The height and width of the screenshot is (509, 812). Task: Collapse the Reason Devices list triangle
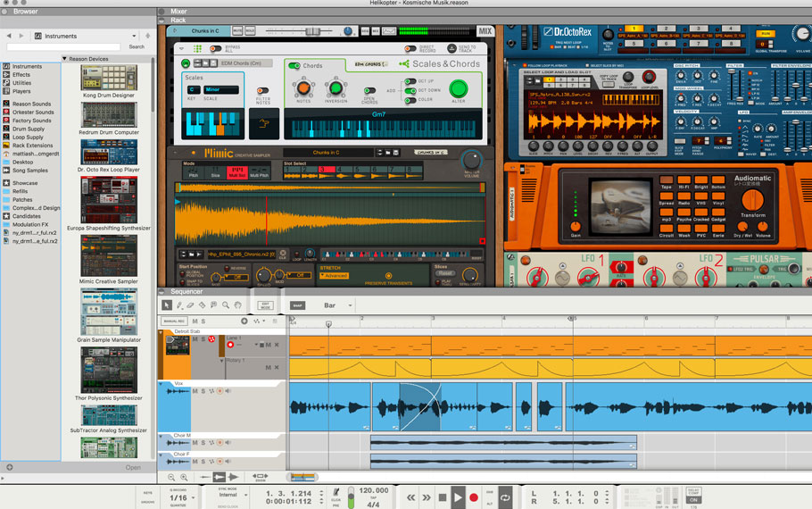click(65, 59)
